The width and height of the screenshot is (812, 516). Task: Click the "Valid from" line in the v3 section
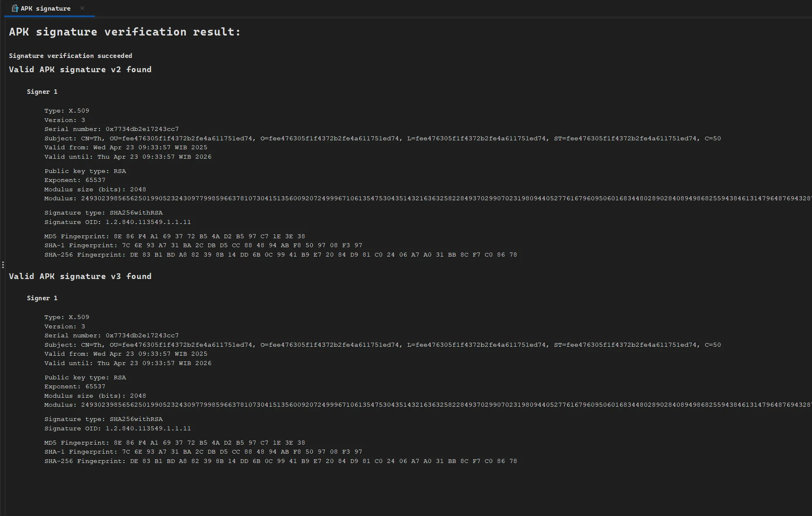tap(126, 354)
